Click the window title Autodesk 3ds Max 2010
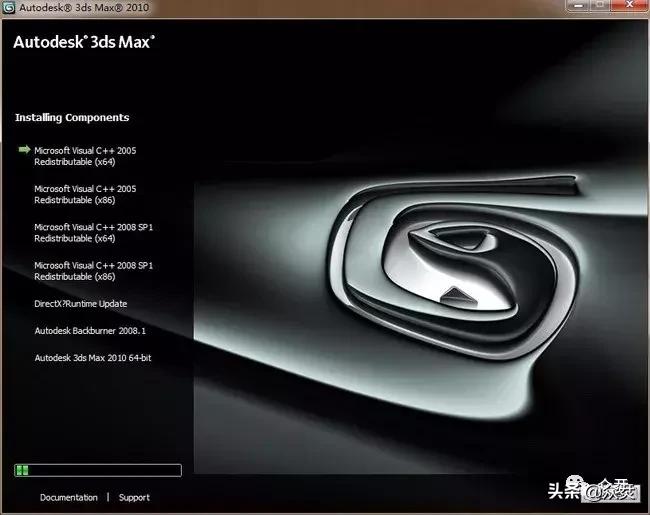The width and height of the screenshot is (650, 515). click(84, 7)
